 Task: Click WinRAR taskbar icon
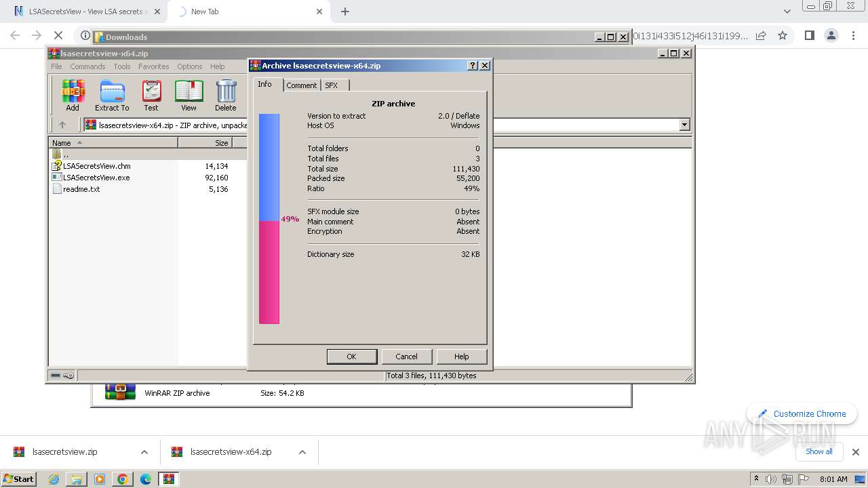169,479
